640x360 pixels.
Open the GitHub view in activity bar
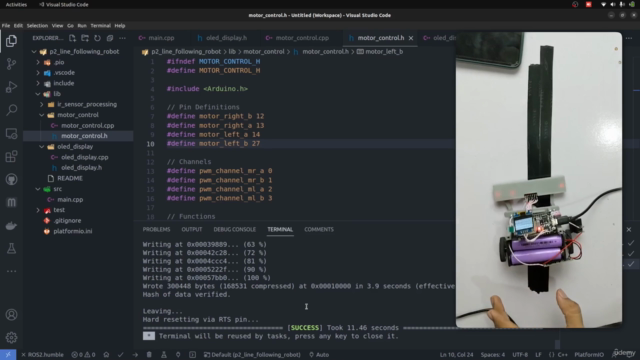tap(11, 179)
